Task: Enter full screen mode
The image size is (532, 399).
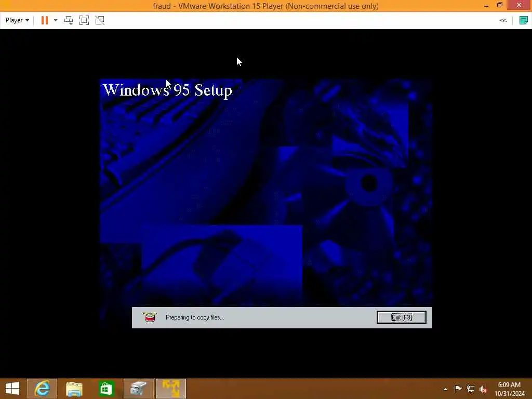Action: click(x=84, y=20)
